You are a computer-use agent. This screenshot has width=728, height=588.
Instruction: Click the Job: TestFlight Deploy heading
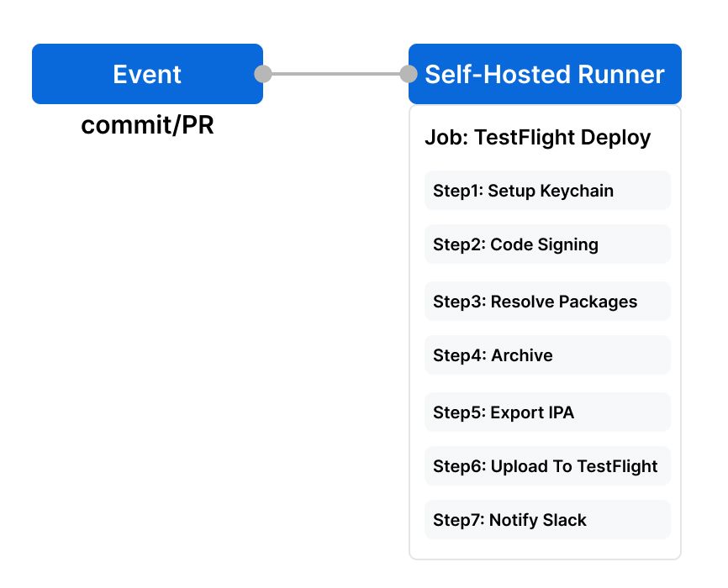tap(538, 138)
